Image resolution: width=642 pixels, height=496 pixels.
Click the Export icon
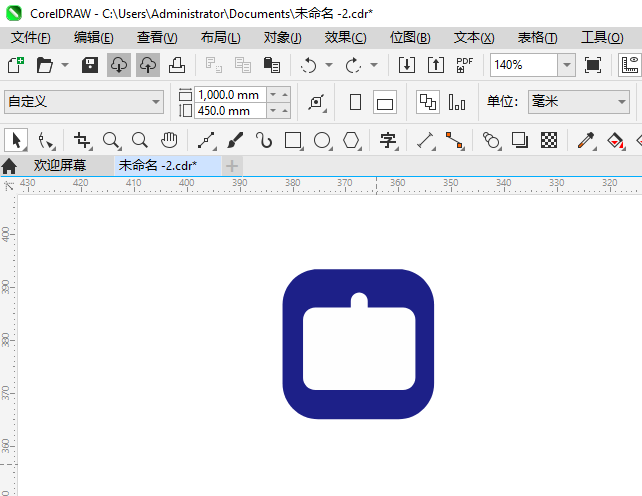click(436, 65)
